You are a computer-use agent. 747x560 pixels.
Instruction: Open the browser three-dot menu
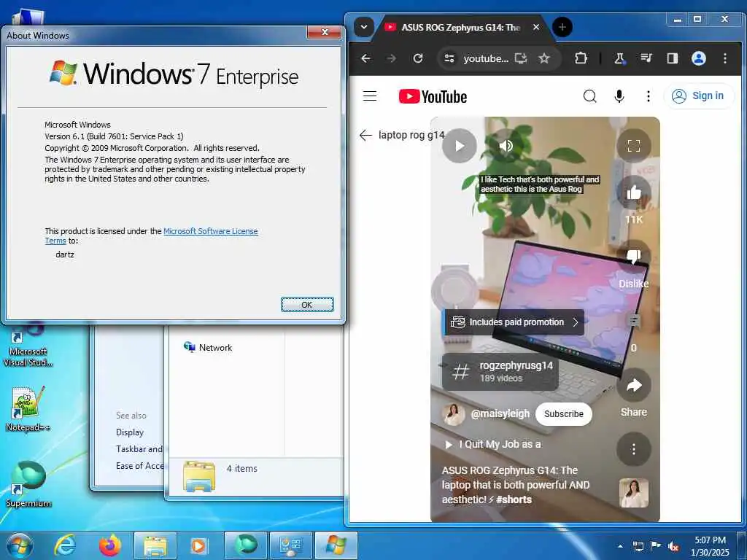pyautogui.click(x=724, y=58)
